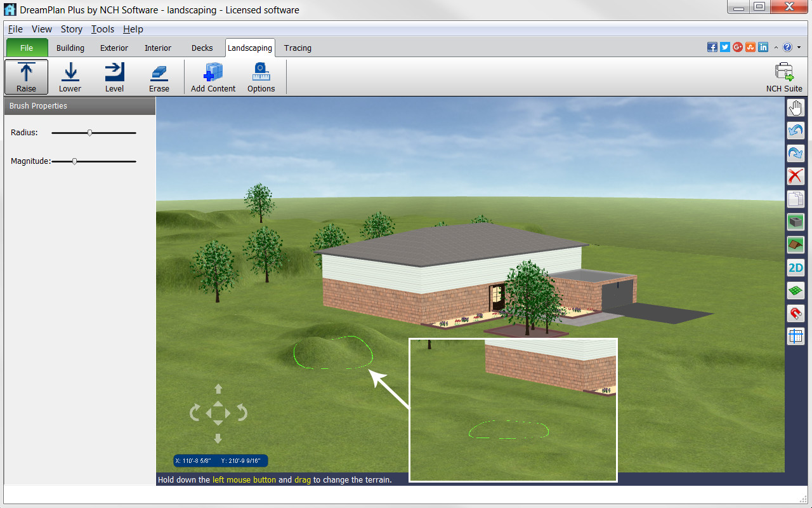The width and height of the screenshot is (812, 508).
Task: Open Add Content in the Landscaping toolbar
Action: [x=213, y=76]
